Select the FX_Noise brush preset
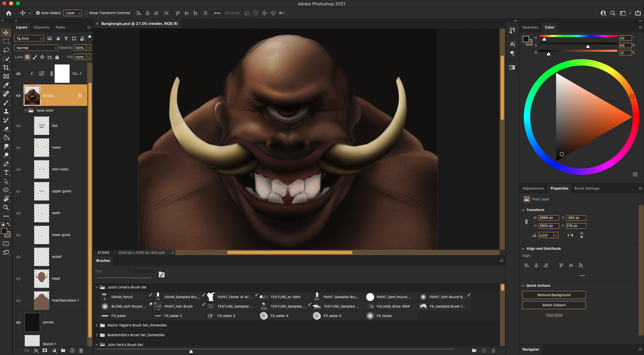Screen dimensions: 644x355 [384, 316]
